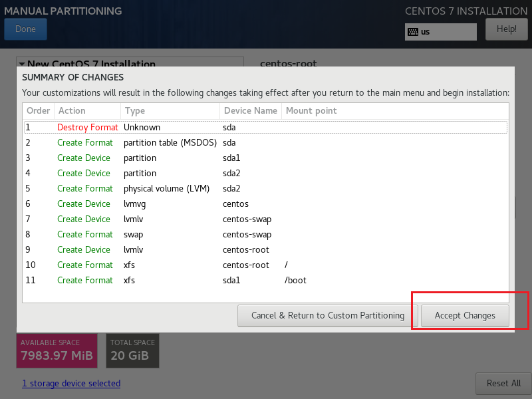Sort by the Device Name column header
Image resolution: width=532 pixels, height=399 pixels.
click(x=251, y=110)
